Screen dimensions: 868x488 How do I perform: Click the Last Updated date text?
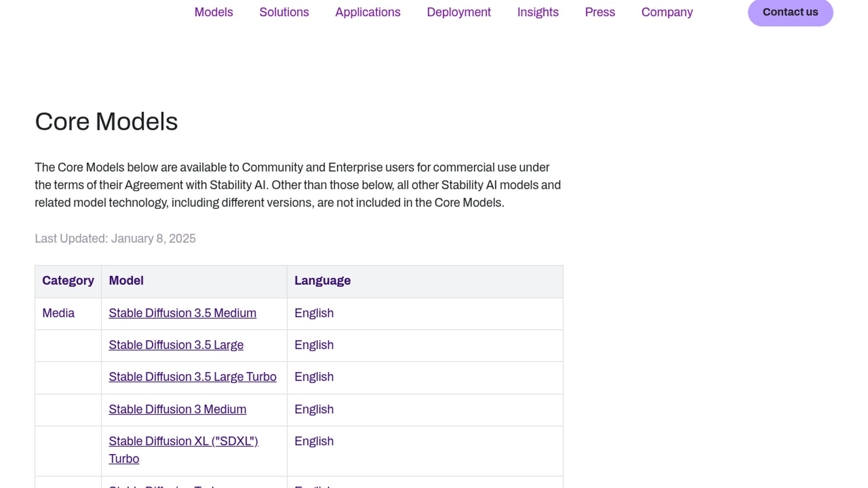[x=115, y=239]
